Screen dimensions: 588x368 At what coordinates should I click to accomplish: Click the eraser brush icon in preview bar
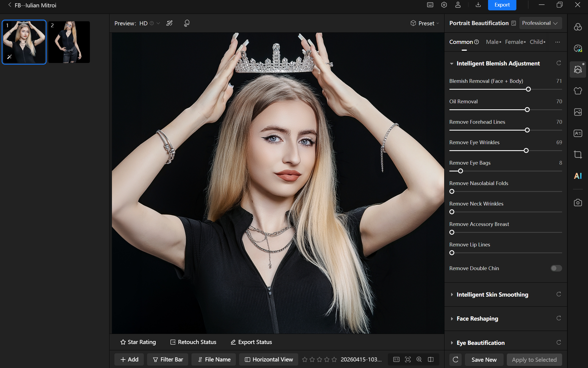click(169, 23)
